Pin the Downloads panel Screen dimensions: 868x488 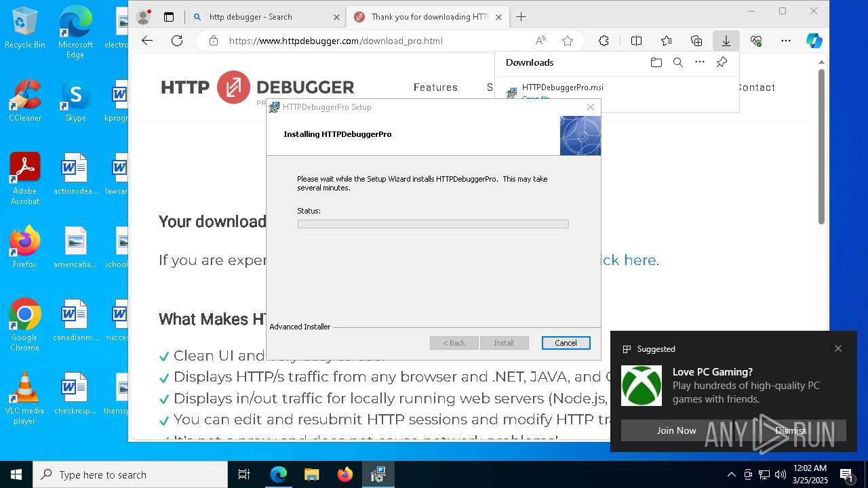click(x=722, y=62)
